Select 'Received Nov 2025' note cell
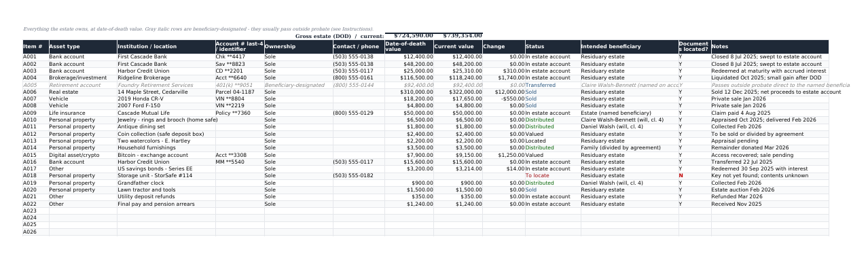 [770, 204]
